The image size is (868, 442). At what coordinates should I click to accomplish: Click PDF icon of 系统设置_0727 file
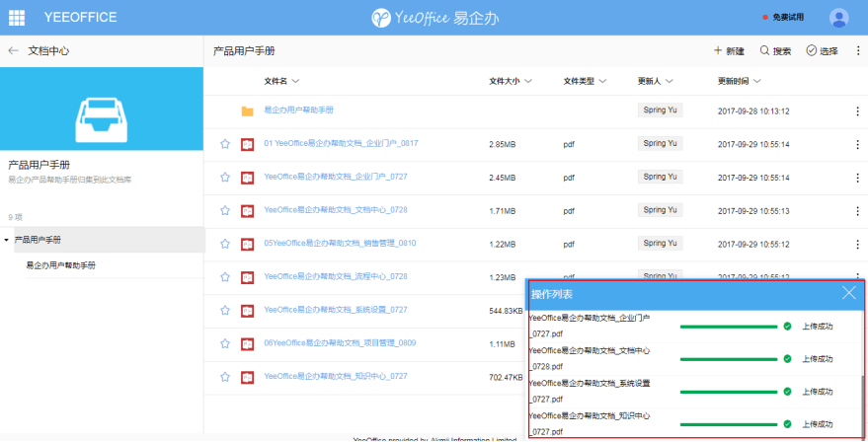[248, 311]
